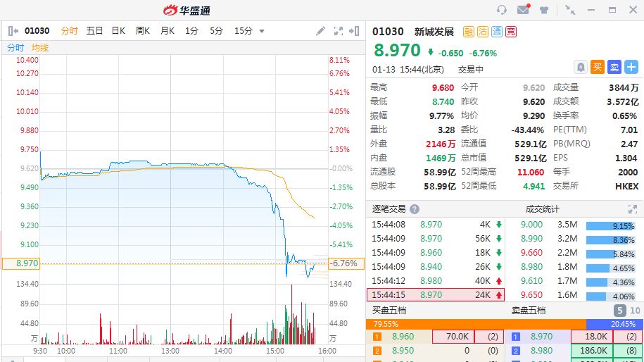Toggle the 均线 average line display
The height and width of the screenshot is (362, 644).
(x=40, y=48)
